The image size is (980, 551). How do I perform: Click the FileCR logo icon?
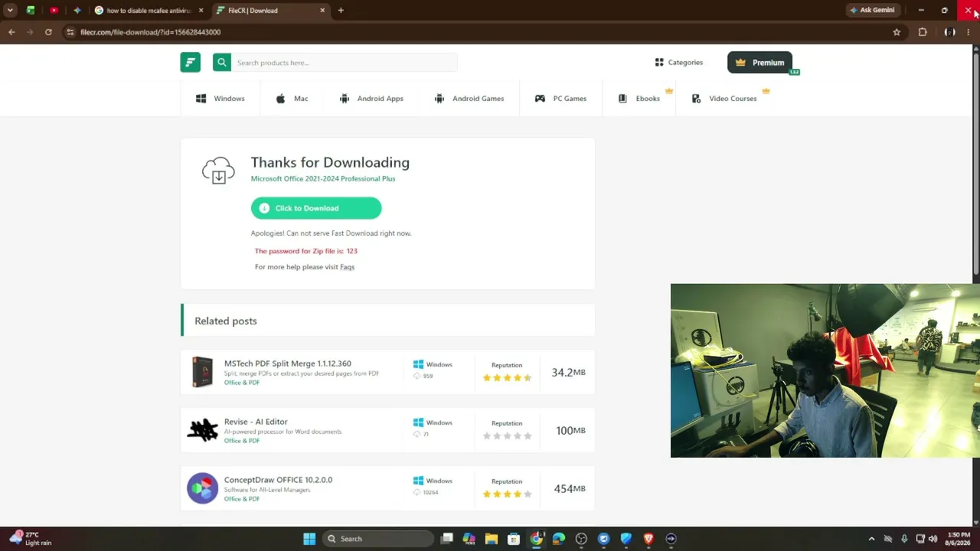190,63
